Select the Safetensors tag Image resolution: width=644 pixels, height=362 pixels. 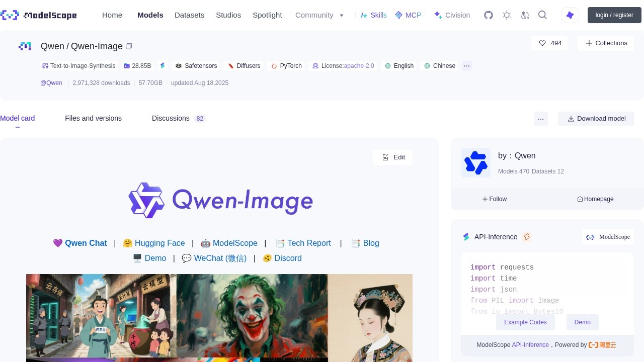(196, 66)
